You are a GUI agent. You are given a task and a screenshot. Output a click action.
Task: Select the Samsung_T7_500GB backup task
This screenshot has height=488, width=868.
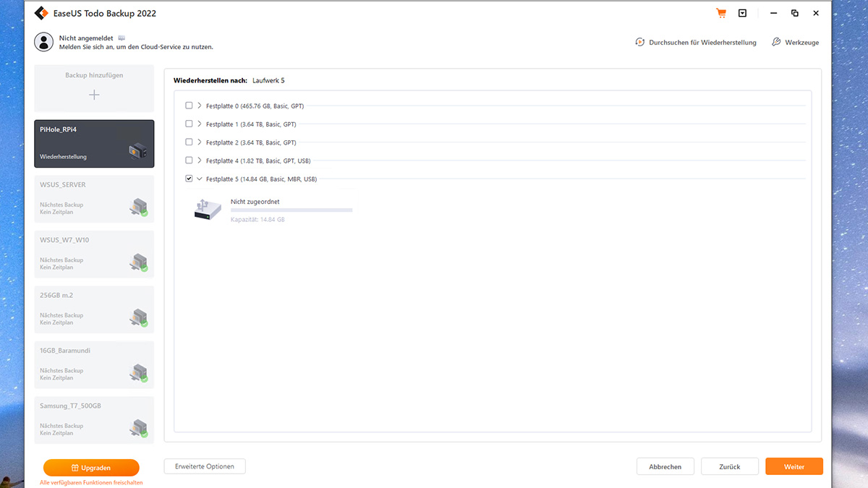tap(94, 420)
